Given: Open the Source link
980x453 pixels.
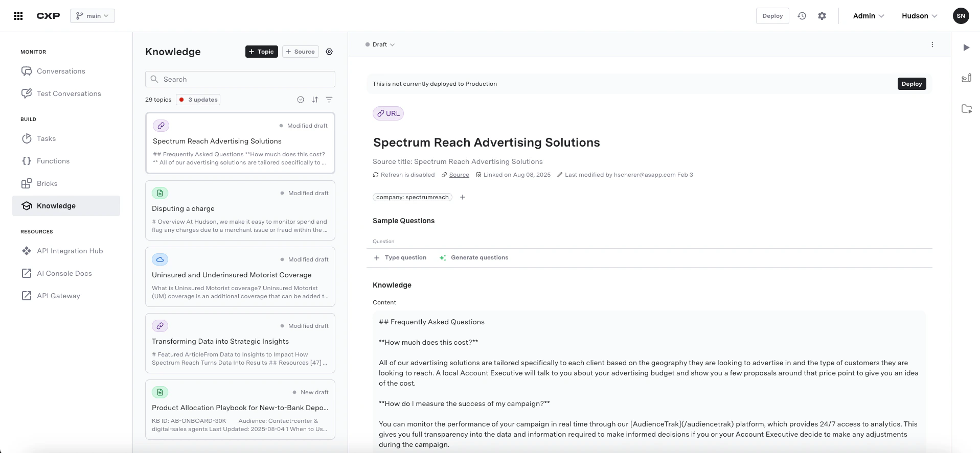Looking at the screenshot, I should (x=459, y=175).
